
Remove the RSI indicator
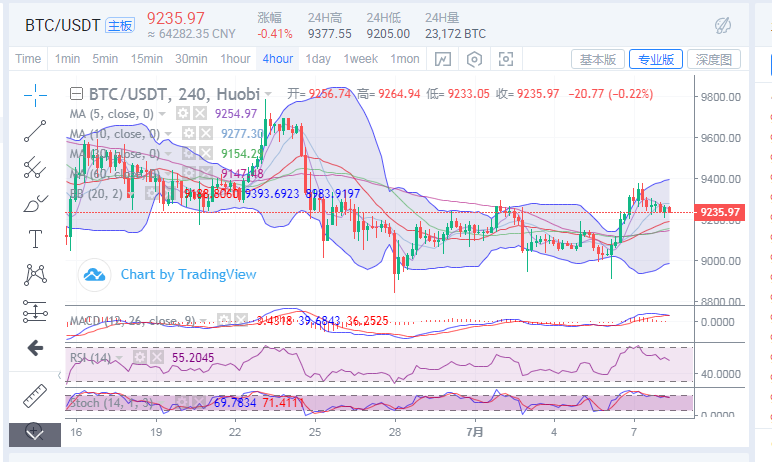click(157, 357)
